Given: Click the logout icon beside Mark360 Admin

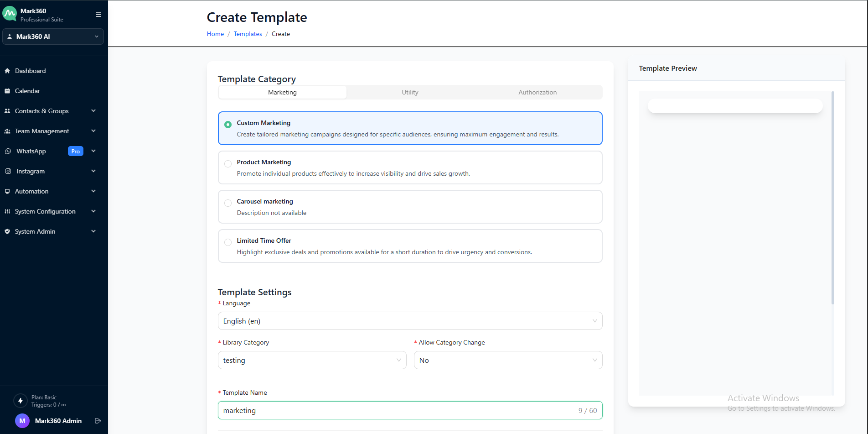Looking at the screenshot, I should pos(98,421).
